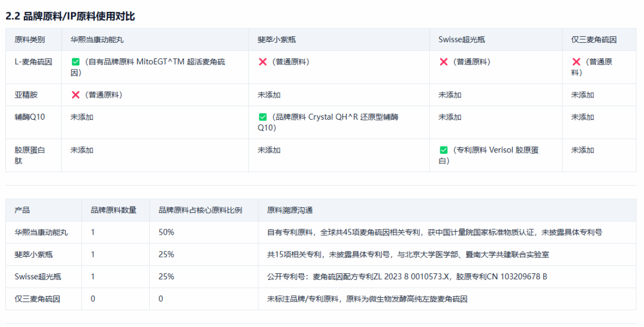This screenshot has width=644, height=327.
Task: Click brand count 0 in 仅三麦角硫因 row
Action: (93, 298)
